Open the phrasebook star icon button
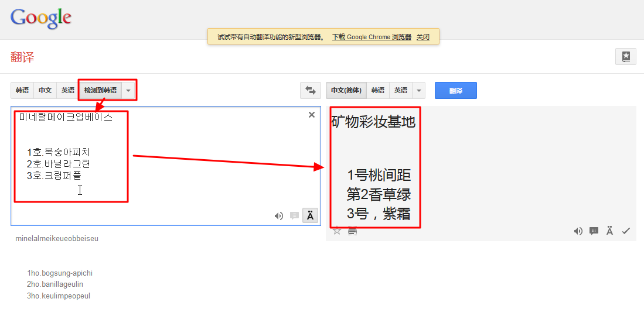 pyautogui.click(x=625, y=57)
